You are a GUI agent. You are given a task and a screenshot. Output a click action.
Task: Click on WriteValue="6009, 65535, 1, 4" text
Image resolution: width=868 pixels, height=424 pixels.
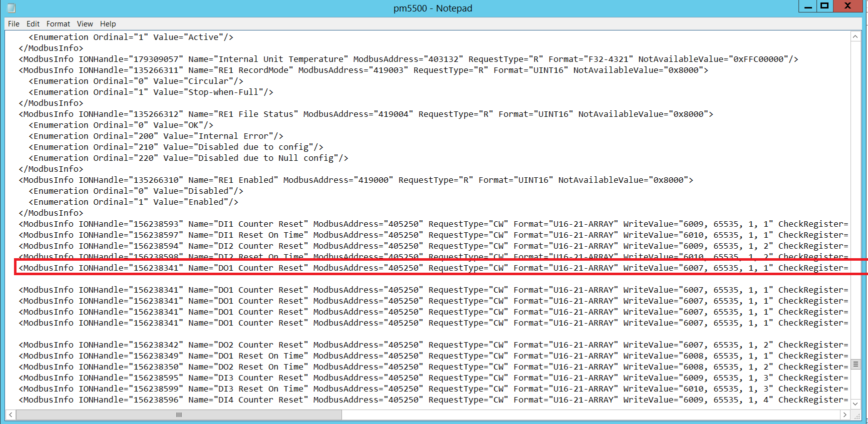[x=698, y=400]
